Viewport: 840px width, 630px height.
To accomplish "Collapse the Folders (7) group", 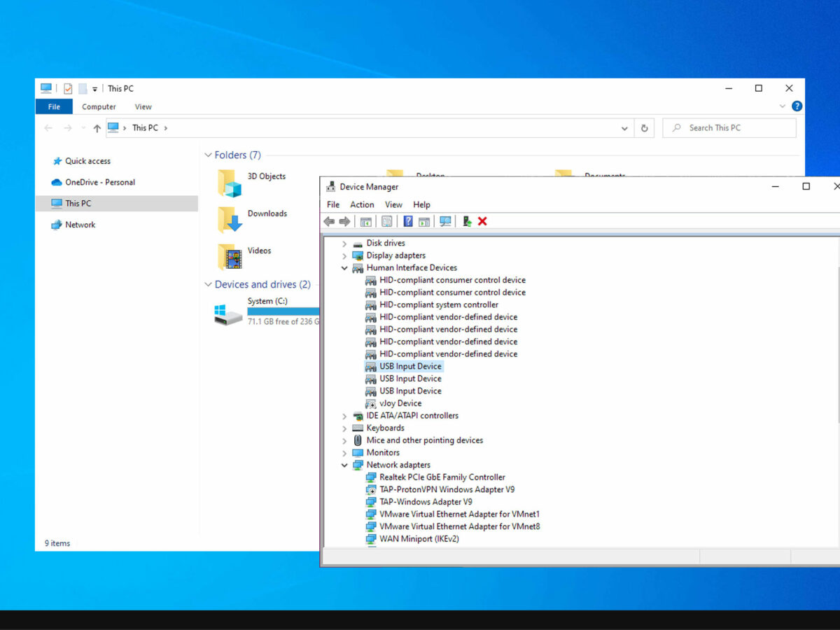I will point(208,155).
